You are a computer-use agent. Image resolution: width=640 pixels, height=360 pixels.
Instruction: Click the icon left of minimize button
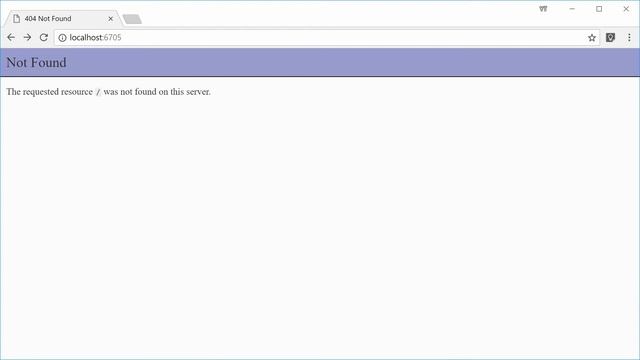point(543,9)
